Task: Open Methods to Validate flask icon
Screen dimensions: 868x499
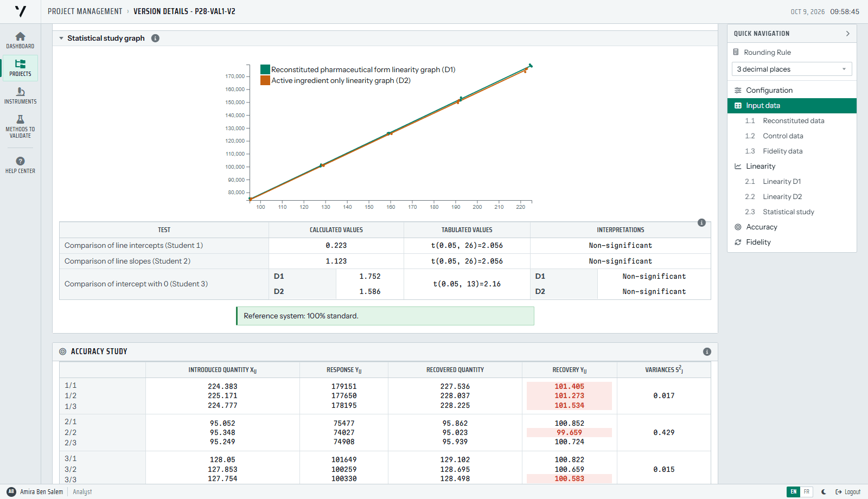Action: 20,126
